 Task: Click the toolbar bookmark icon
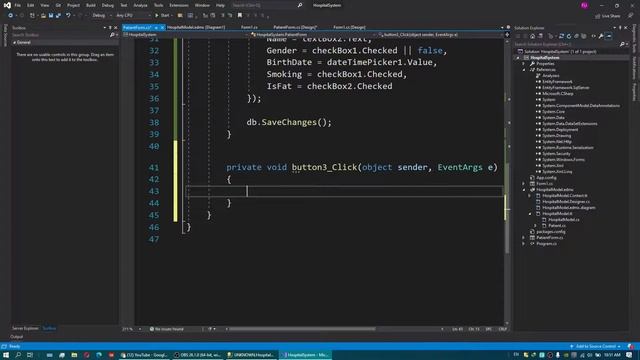pyautogui.click(x=240, y=16)
